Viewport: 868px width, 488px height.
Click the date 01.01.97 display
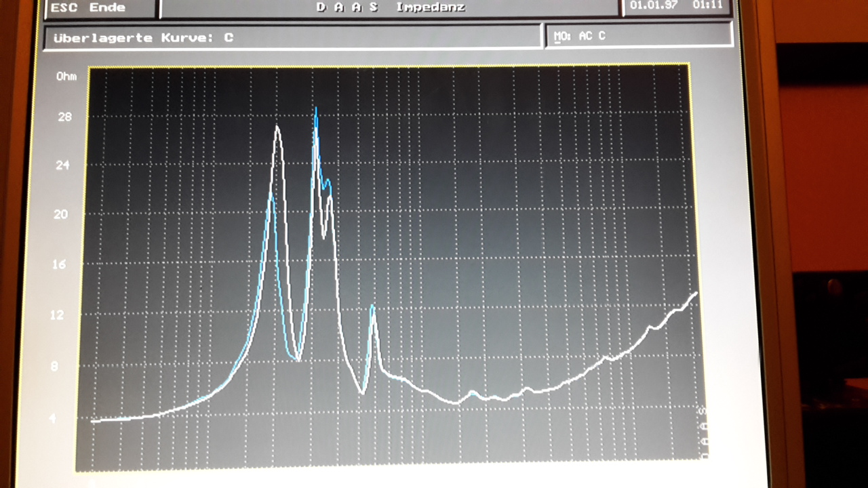(x=653, y=5)
